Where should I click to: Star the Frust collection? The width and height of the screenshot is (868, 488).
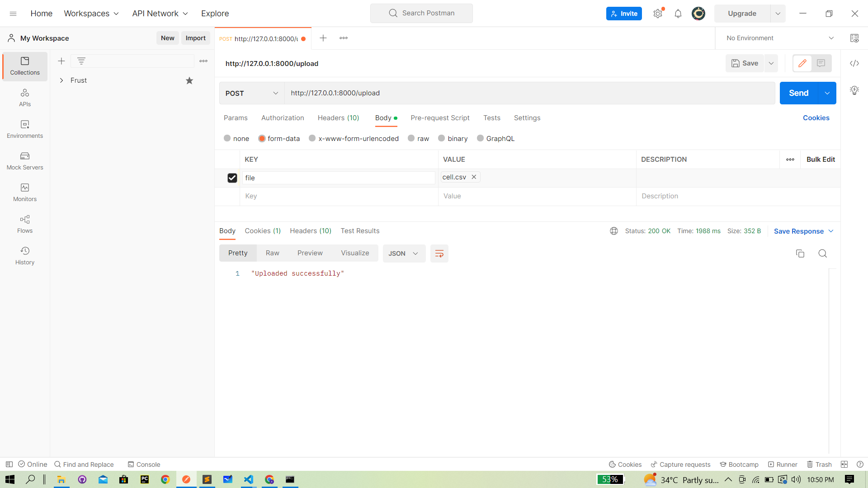pyautogui.click(x=189, y=80)
